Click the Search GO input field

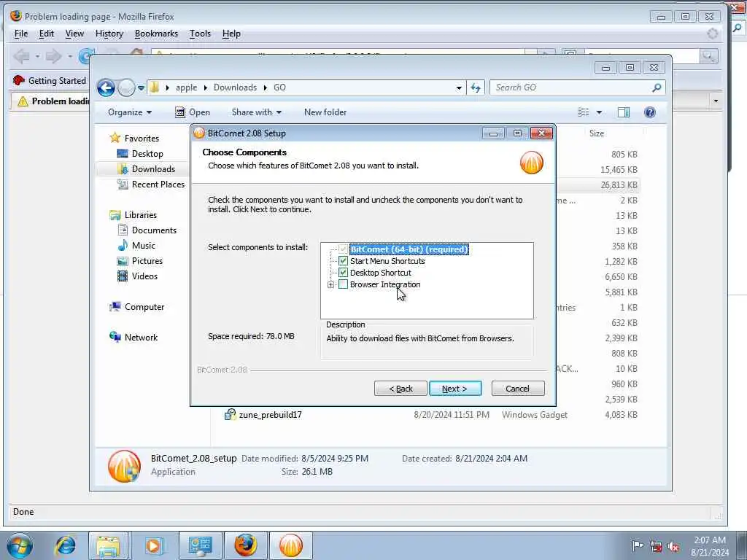pos(570,87)
